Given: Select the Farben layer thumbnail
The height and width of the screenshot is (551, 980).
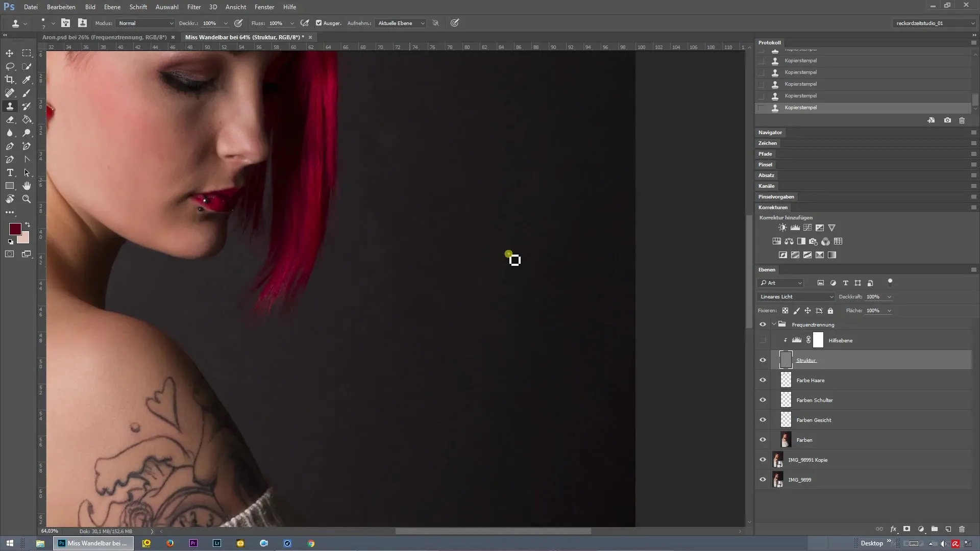Looking at the screenshot, I should 786,440.
